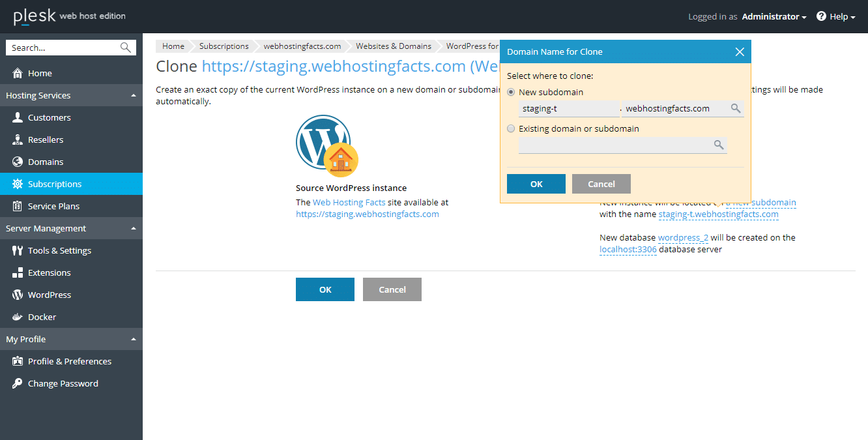Collapse the Server Management section
This screenshot has width=868, height=440.
(134, 228)
